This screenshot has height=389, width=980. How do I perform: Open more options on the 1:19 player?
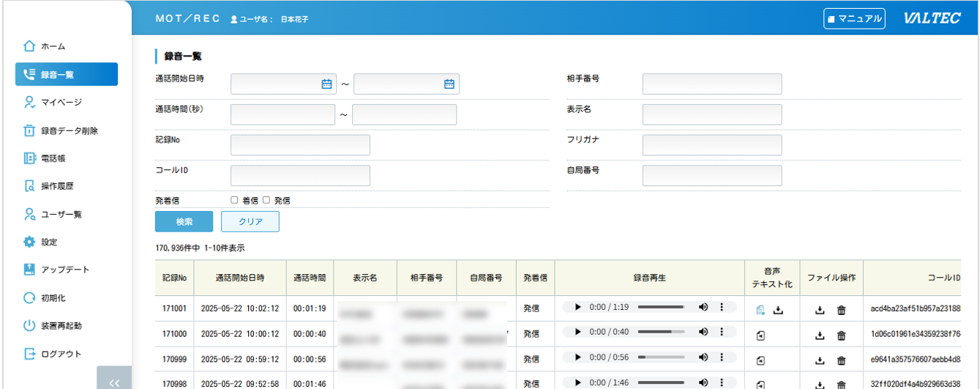coord(722,308)
